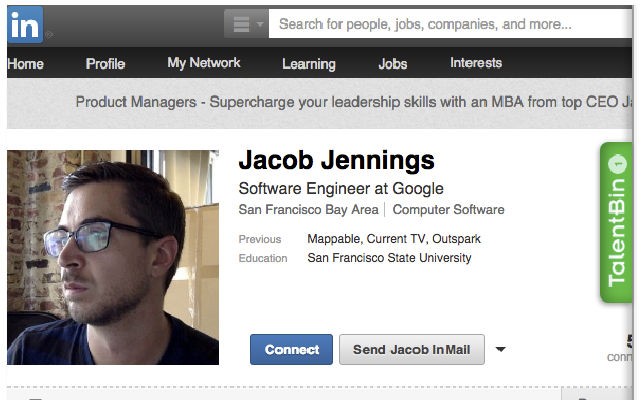Follow the San Francisco Bay Area link
The width and height of the screenshot is (640, 400).
pos(308,210)
